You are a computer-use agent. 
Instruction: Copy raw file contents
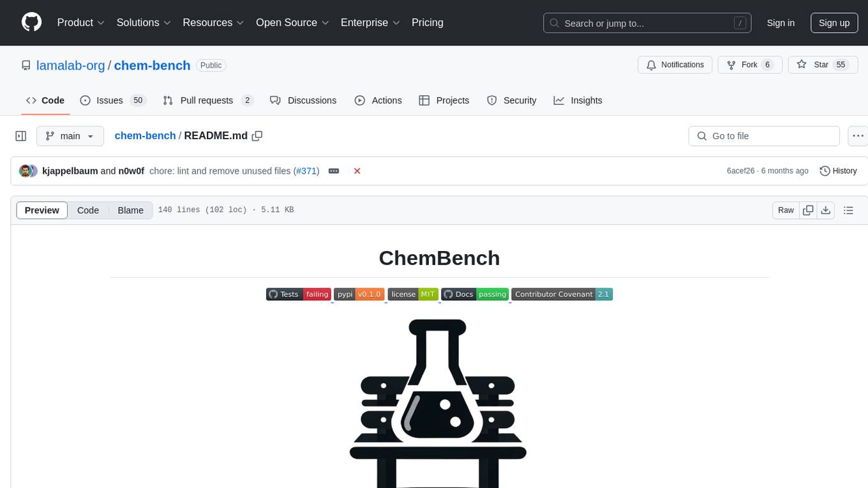(x=808, y=210)
